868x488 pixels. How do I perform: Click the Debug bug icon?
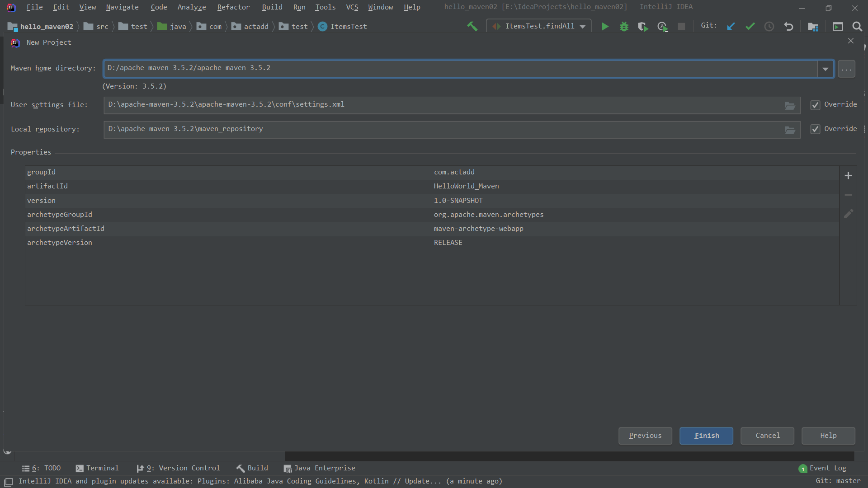tap(624, 27)
